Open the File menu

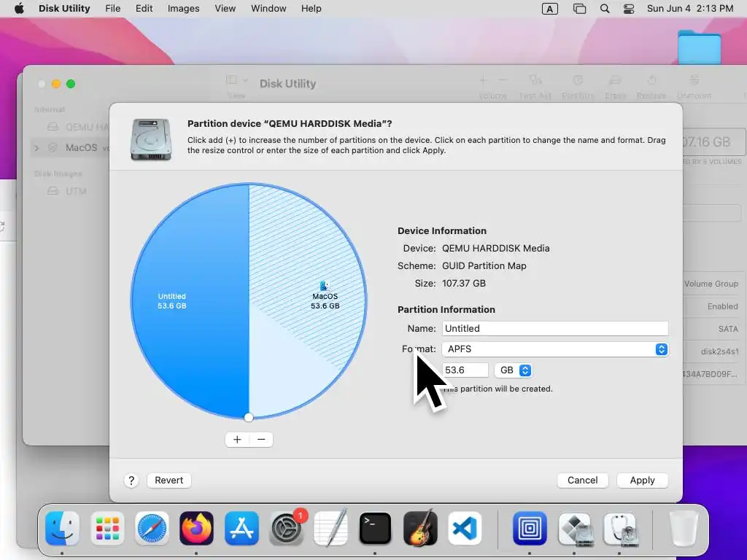tap(113, 9)
